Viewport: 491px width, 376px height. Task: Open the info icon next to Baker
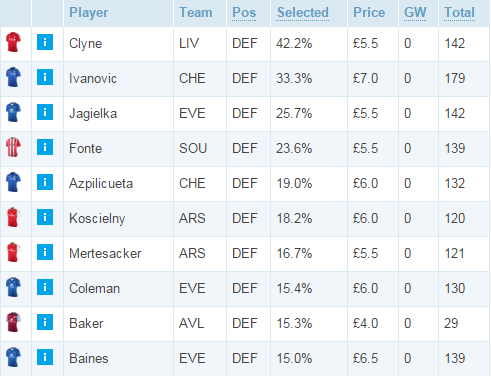[45, 322]
